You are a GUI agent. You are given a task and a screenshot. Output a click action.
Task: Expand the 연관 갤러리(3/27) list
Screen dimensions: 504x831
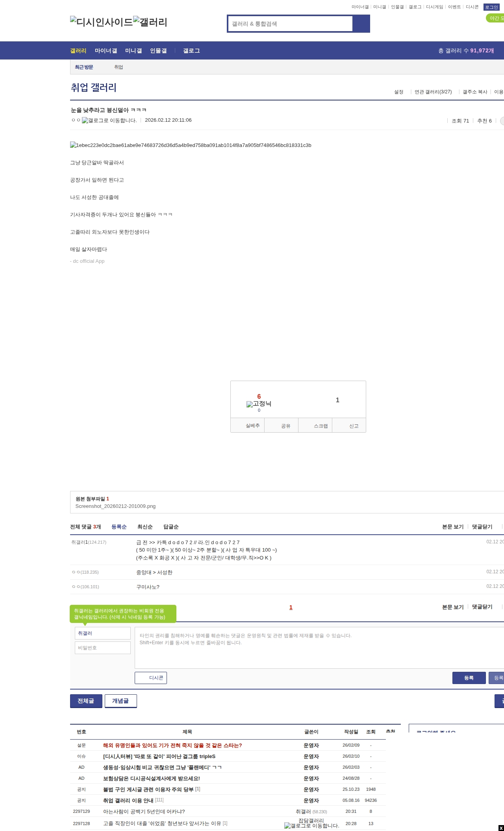pos(433,92)
